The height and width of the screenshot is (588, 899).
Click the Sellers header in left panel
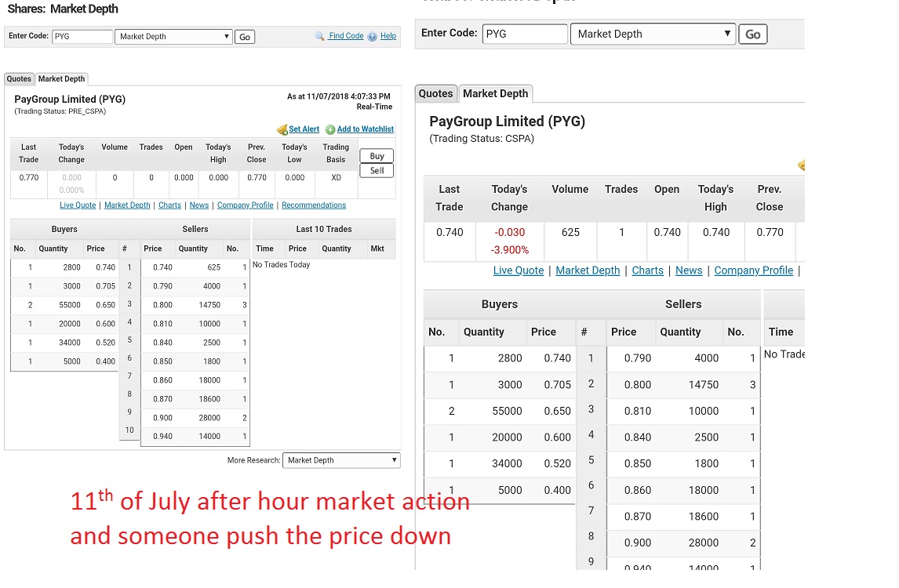click(195, 229)
